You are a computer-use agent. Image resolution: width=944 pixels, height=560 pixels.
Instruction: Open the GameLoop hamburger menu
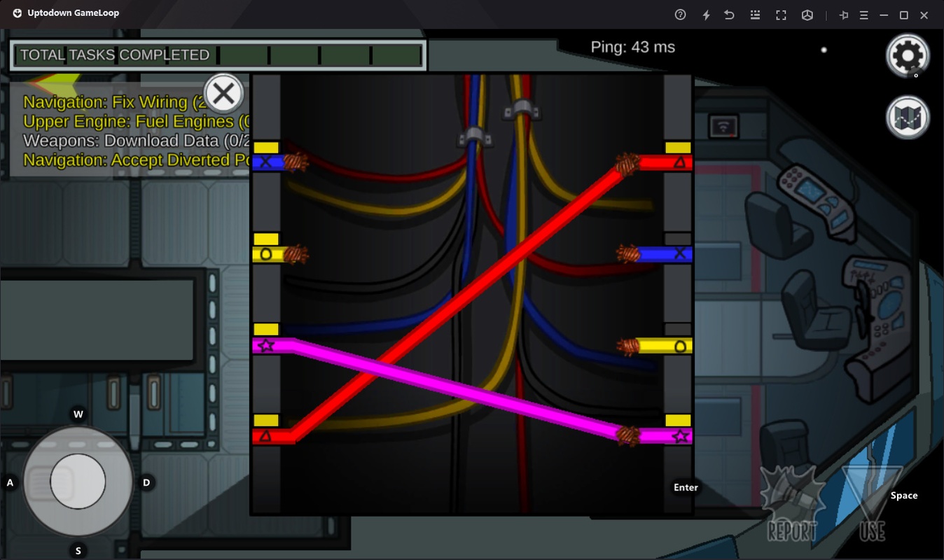(x=864, y=15)
